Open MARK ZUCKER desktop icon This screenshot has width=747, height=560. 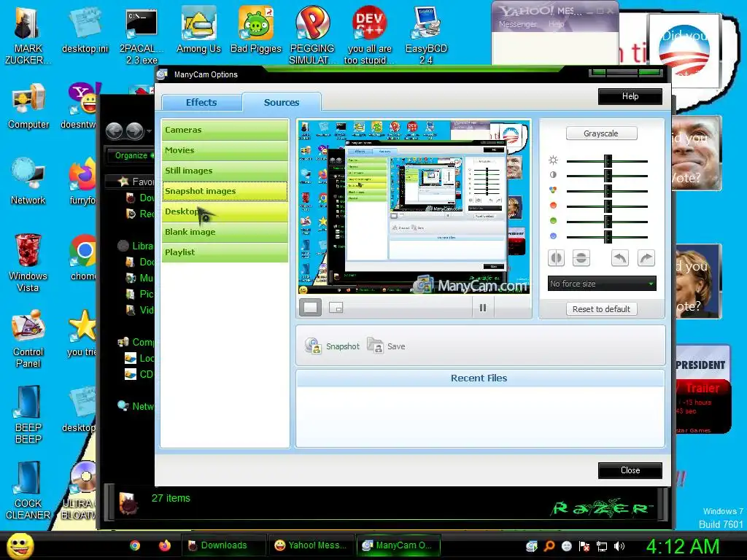point(28,34)
